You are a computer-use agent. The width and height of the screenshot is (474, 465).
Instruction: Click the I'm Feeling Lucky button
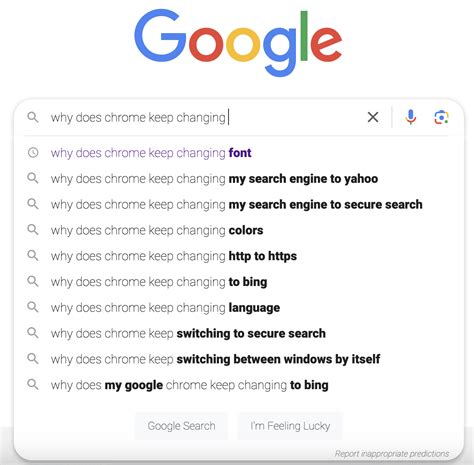(290, 426)
